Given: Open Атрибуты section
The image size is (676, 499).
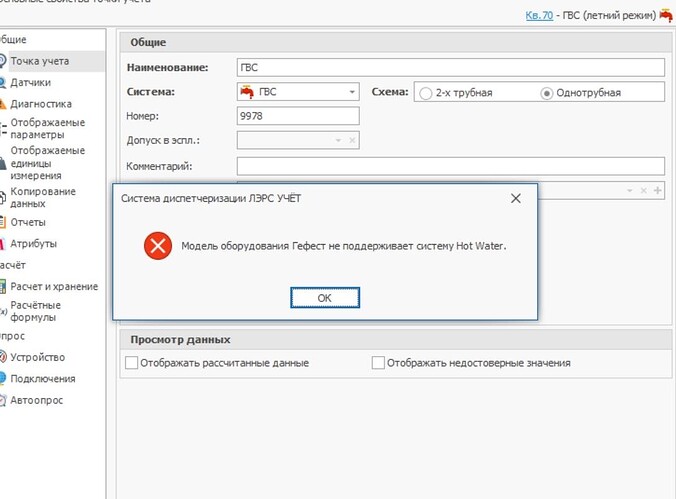Looking at the screenshot, I should (34, 244).
